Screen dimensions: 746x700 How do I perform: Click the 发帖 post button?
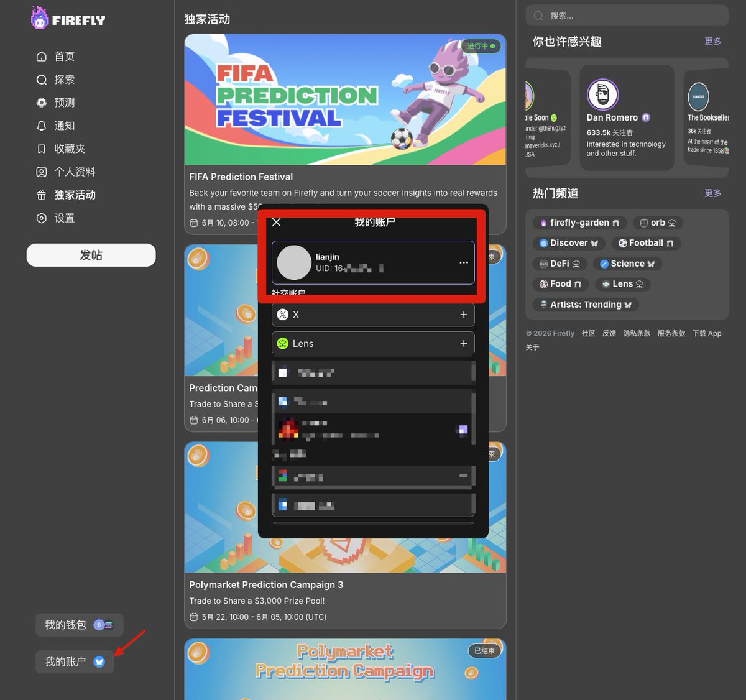tap(91, 255)
